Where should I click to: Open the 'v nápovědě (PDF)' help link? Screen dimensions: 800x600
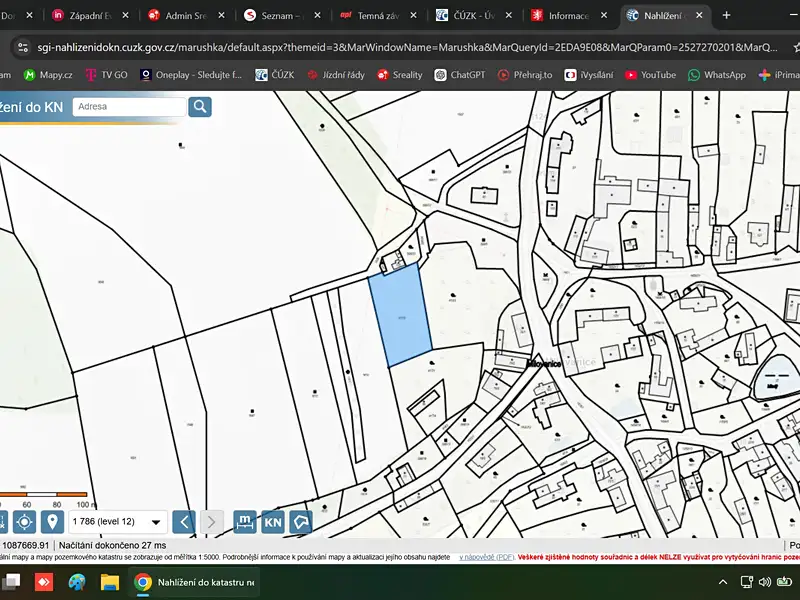point(486,557)
